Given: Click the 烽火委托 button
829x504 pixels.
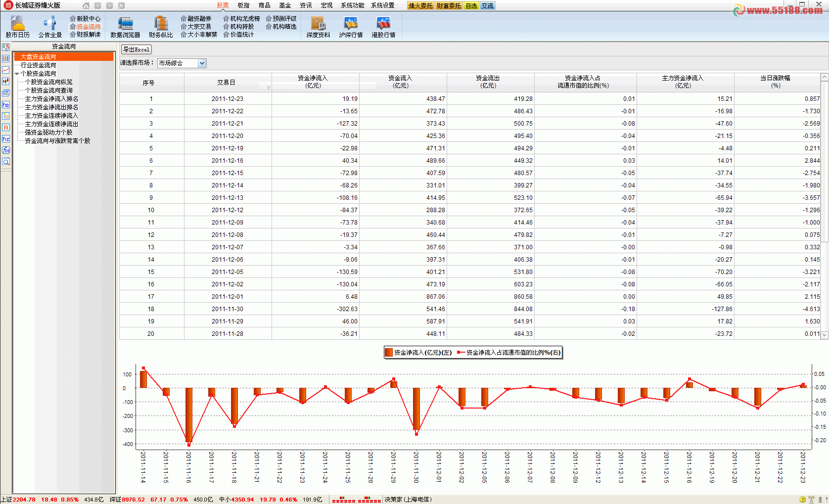Looking at the screenshot, I should click(x=420, y=6).
